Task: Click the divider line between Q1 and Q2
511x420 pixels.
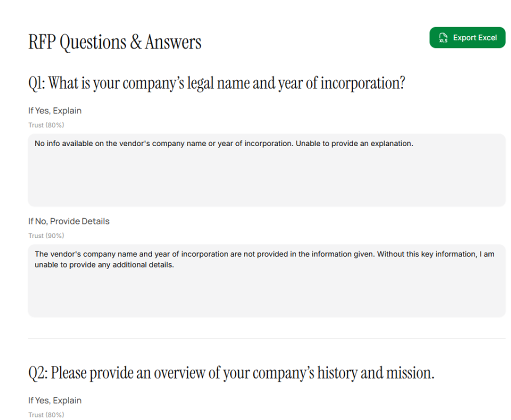Action: (x=266, y=338)
